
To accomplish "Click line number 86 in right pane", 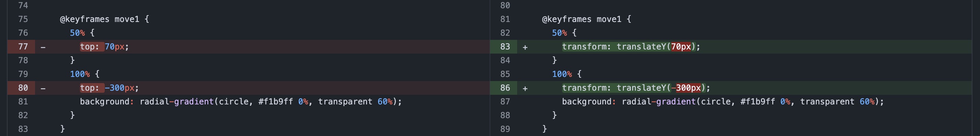I will pos(505,88).
